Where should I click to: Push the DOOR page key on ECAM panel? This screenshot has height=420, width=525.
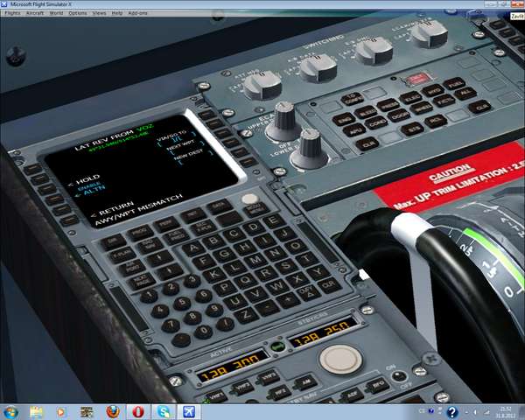coord(398,115)
